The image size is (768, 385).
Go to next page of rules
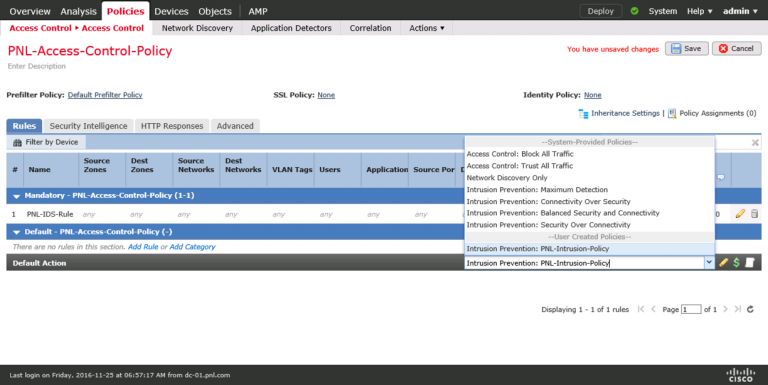click(x=725, y=309)
